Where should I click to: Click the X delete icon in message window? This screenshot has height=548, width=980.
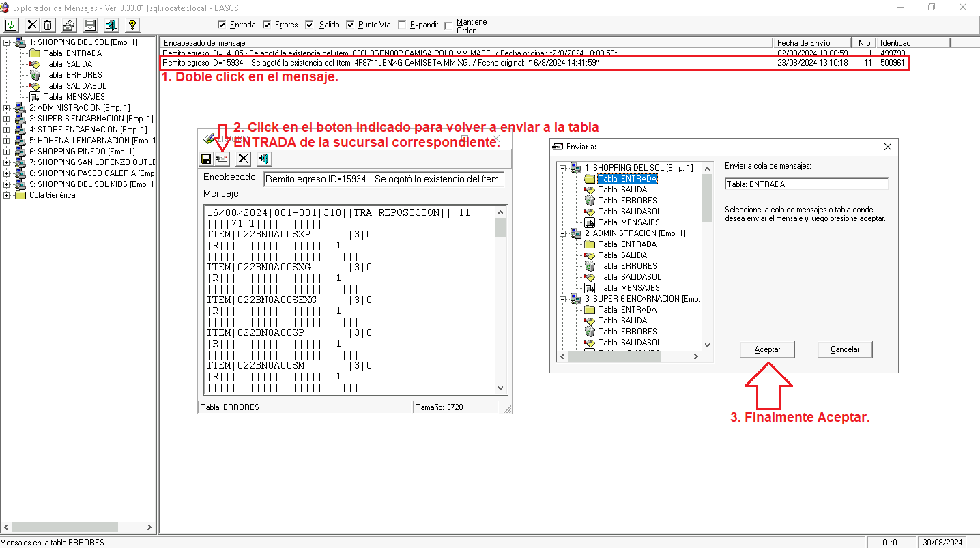(243, 158)
